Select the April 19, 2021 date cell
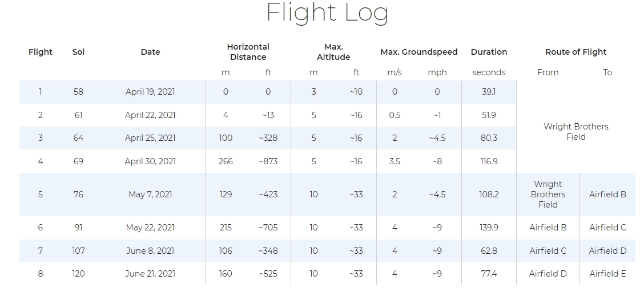Screen dimensions: 644x292 coord(150,92)
